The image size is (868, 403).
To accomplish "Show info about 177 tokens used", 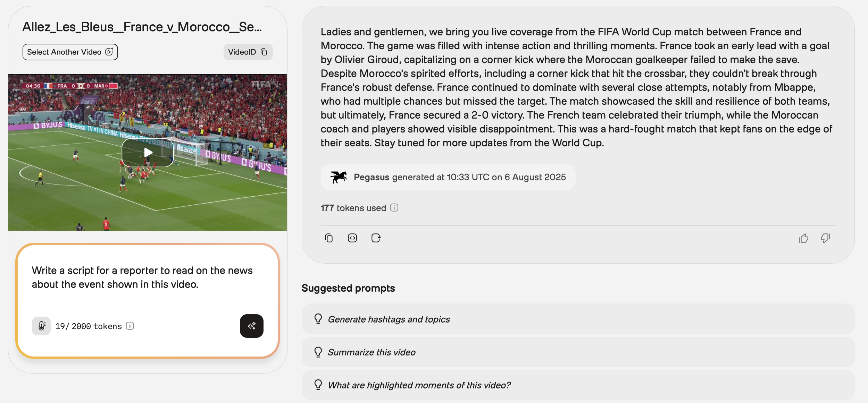I will (394, 208).
